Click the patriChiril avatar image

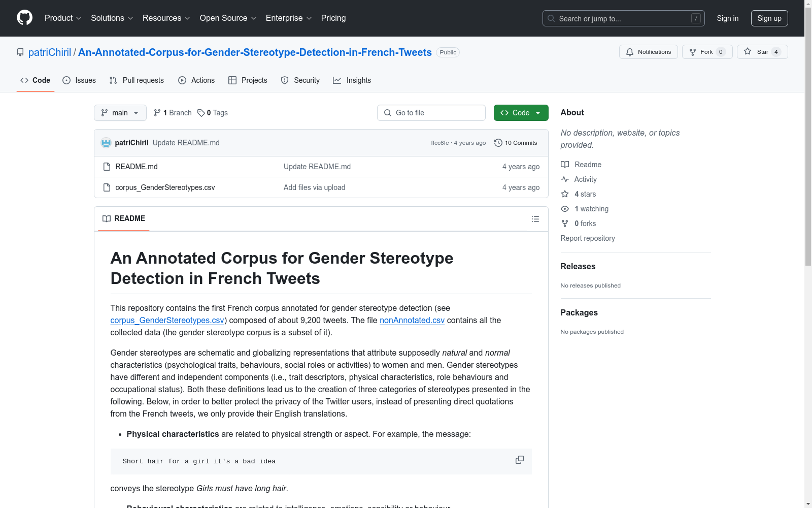point(106,143)
